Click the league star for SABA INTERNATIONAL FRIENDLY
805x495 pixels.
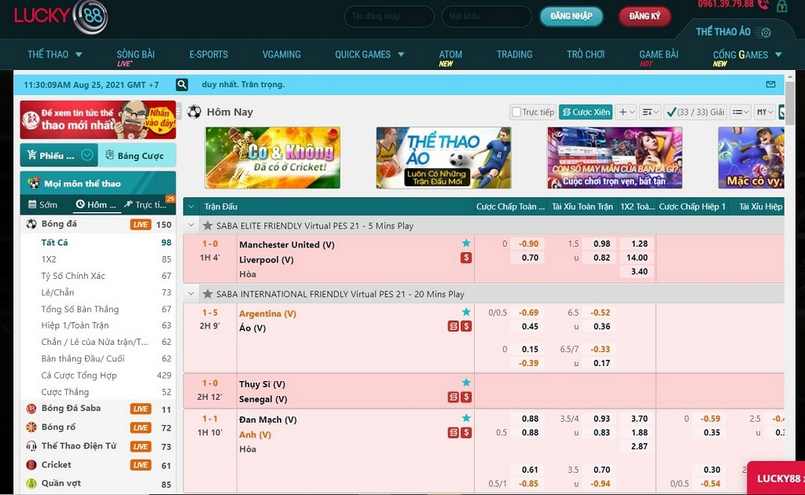[x=207, y=294]
